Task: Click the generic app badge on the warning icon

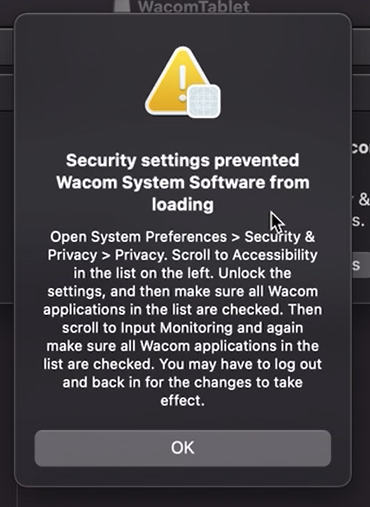Action: [x=204, y=101]
